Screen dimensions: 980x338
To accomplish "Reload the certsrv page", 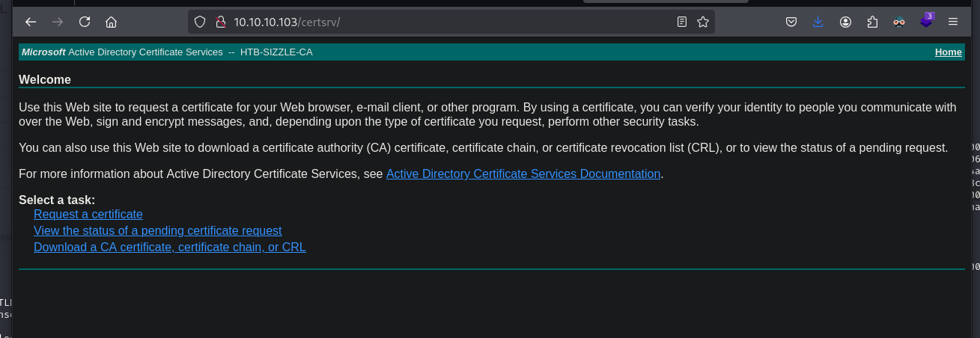I will (x=85, y=22).
